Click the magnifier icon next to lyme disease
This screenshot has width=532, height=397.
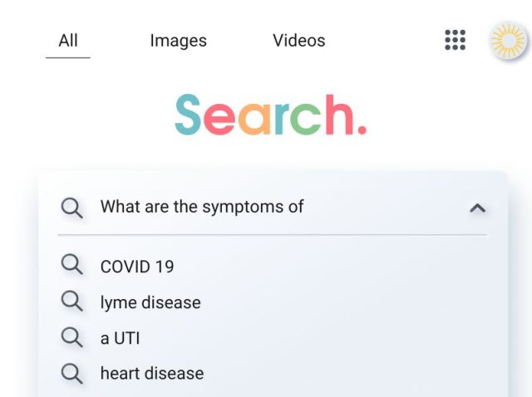point(72,301)
